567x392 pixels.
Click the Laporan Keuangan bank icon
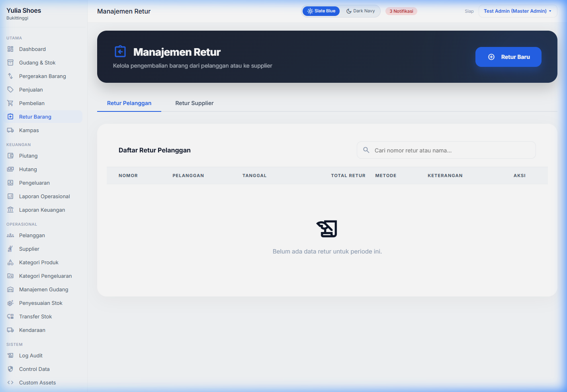[x=10, y=210]
